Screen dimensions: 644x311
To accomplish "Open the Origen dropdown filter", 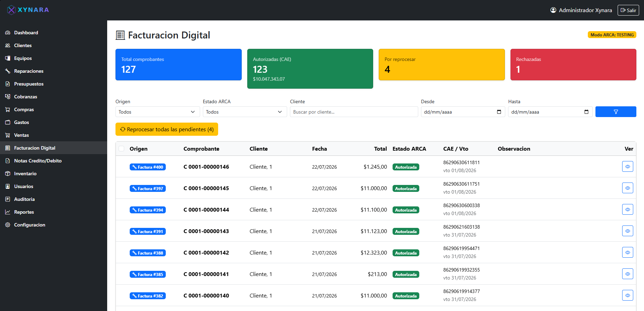I will coord(157,112).
